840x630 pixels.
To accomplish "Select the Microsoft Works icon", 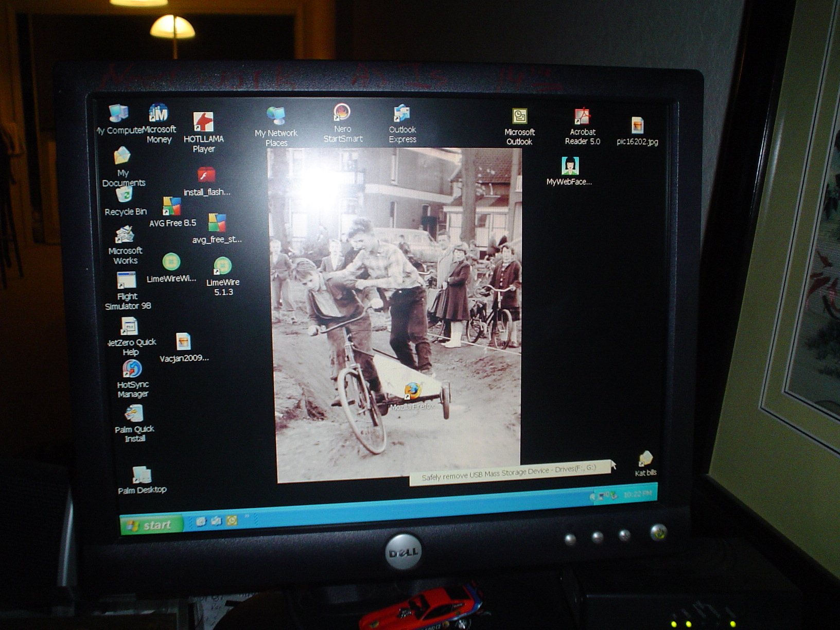I will (125, 246).
